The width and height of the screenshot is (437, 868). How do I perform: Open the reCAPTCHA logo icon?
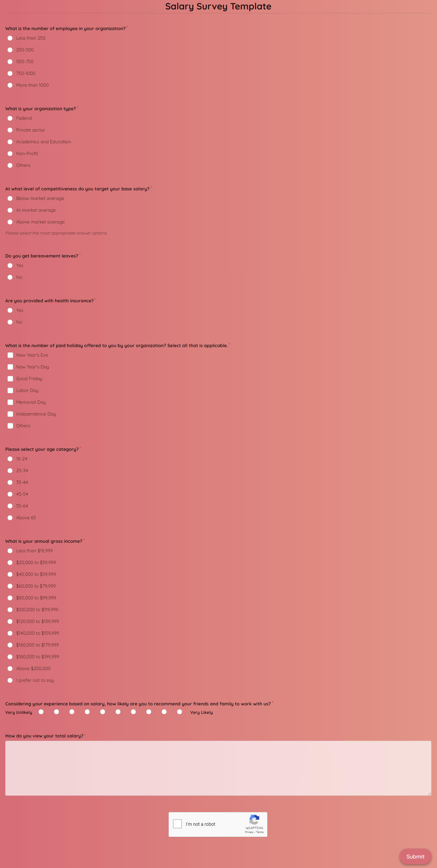254,820
